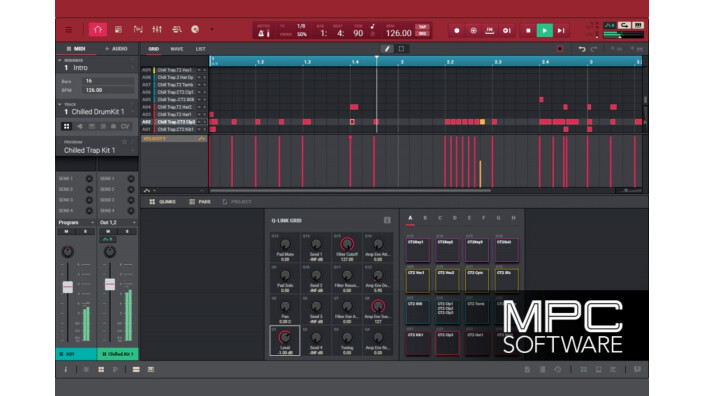This screenshot has height=396, width=704.
Task: Click the undo arrow icon
Action: pos(582,49)
